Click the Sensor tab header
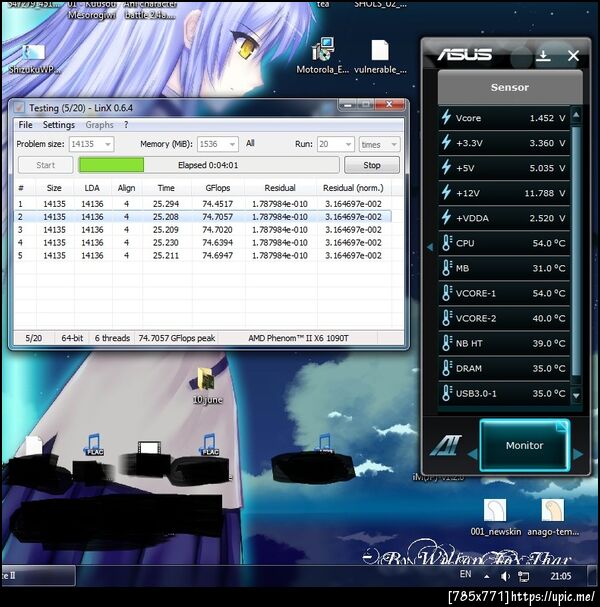The width and height of the screenshot is (600, 607). click(x=510, y=87)
